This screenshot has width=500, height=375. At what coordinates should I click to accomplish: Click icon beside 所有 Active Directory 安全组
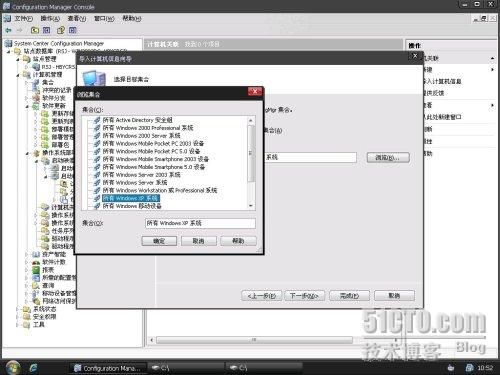tap(97, 120)
